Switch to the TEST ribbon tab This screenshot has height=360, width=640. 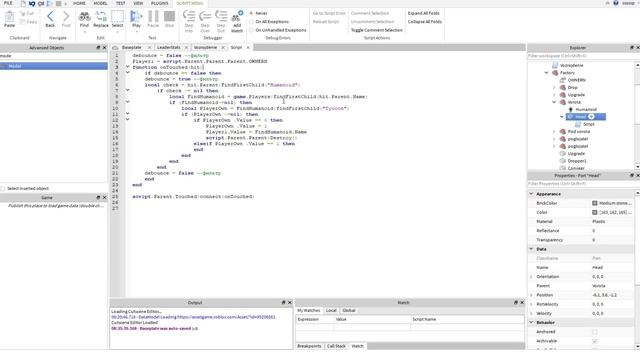pos(120,3)
